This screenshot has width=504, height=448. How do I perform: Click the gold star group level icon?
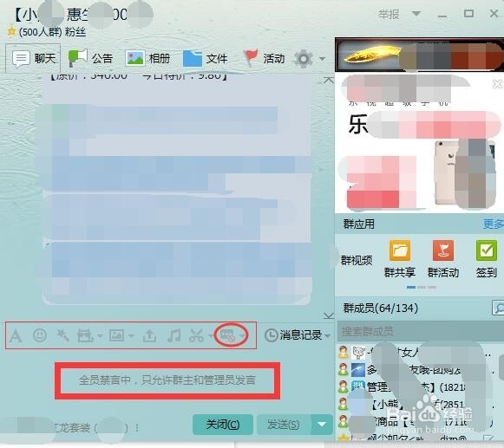click(x=11, y=31)
